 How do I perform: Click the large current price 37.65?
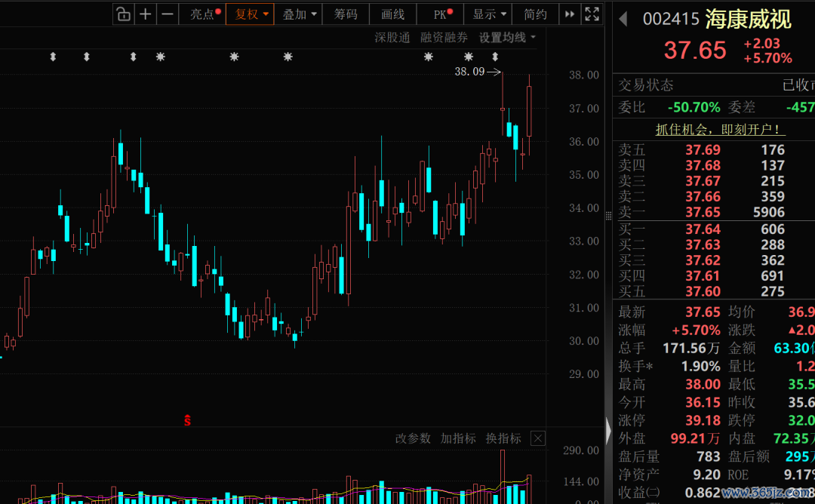click(695, 51)
